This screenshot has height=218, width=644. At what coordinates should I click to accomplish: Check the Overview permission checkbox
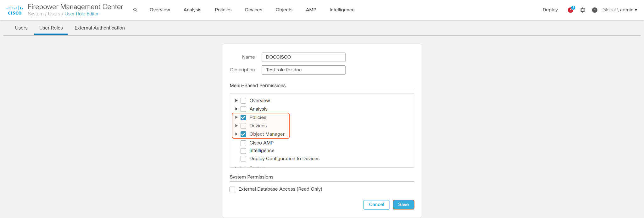coord(243,101)
